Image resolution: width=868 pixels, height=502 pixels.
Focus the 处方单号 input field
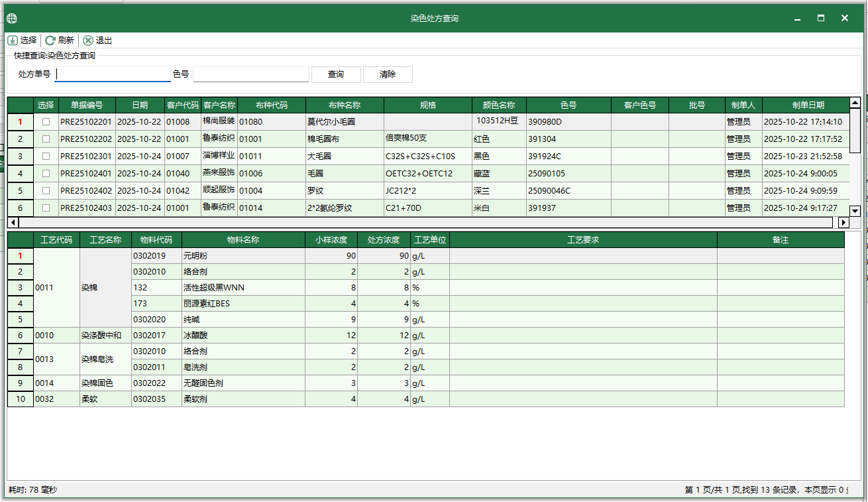[x=113, y=74]
